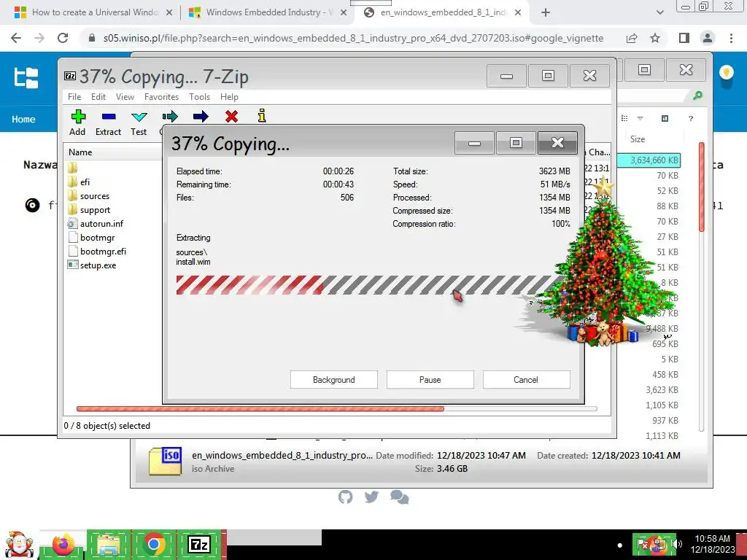Select the autorun.inf file

101,223
